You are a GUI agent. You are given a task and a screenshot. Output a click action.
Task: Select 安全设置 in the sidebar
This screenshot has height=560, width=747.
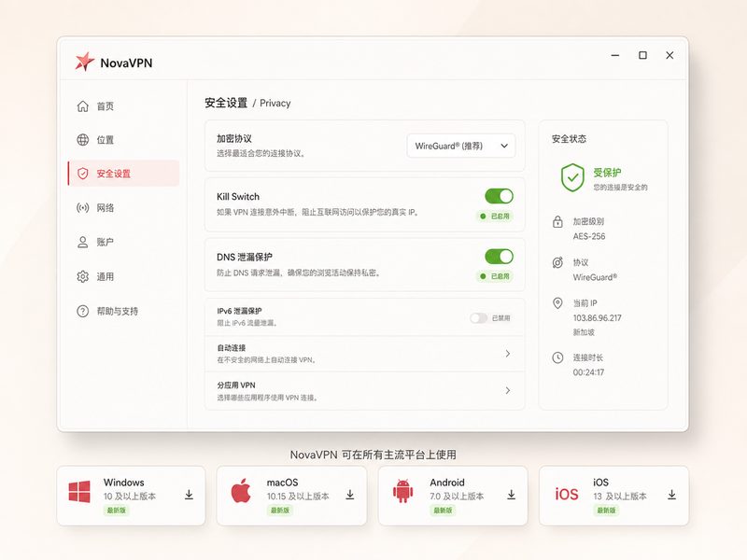(124, 174)
